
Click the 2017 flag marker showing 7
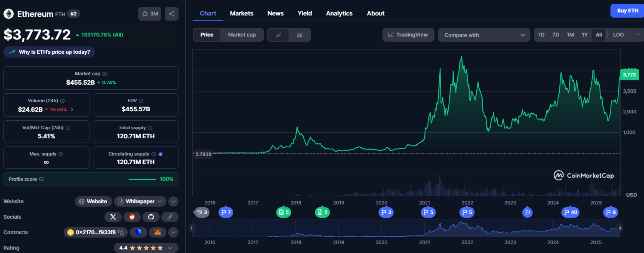click(x=226, y=212)
